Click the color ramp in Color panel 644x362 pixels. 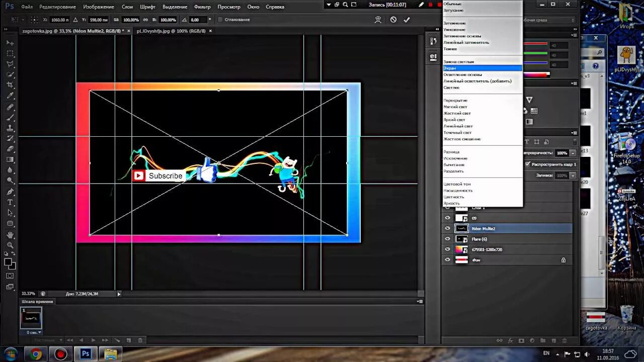tap(536, 75)
